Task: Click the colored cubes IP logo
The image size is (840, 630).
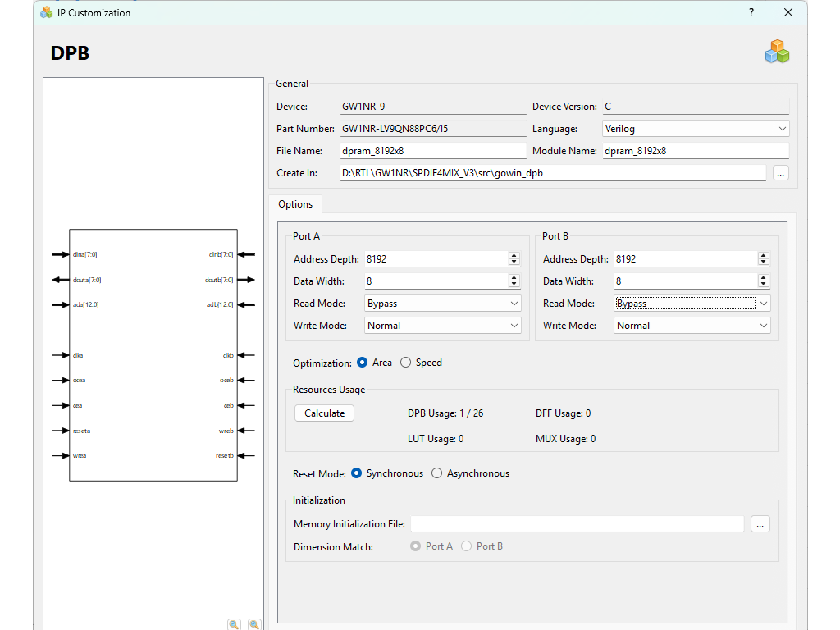Action: coord(776,52)
